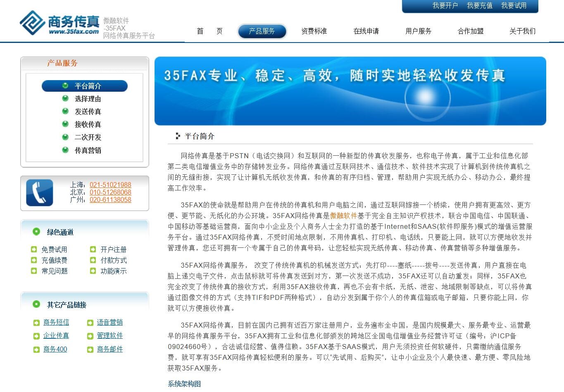Open the 在线申请 menu item
Screen dimensions: 564x392
(x=366, y=31)
